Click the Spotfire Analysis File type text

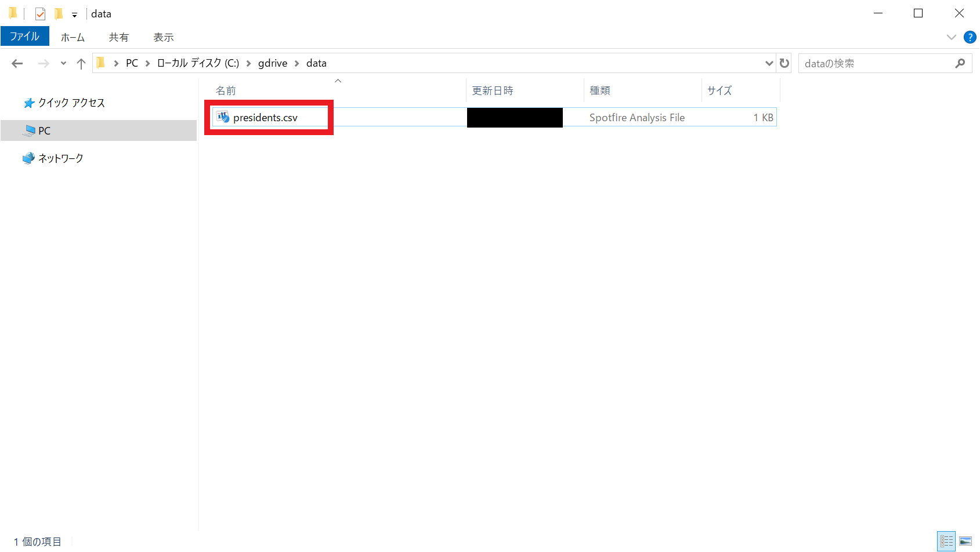click(637, 118)
